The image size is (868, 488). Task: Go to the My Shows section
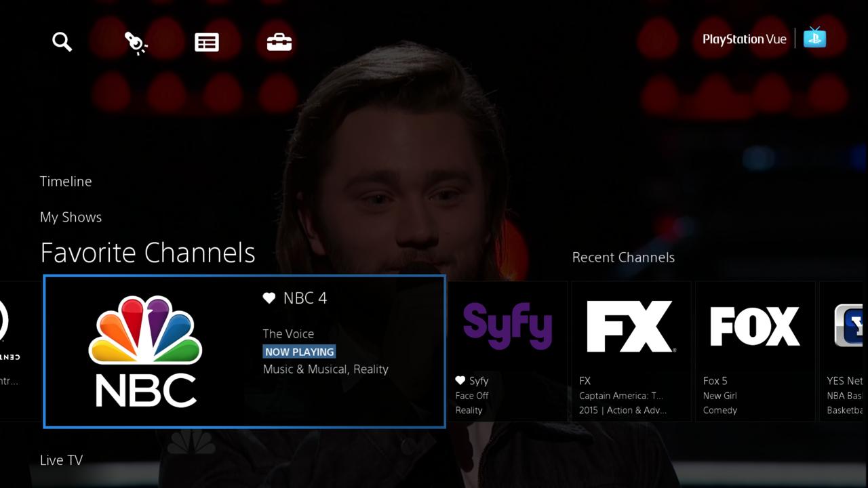(71, 217)
